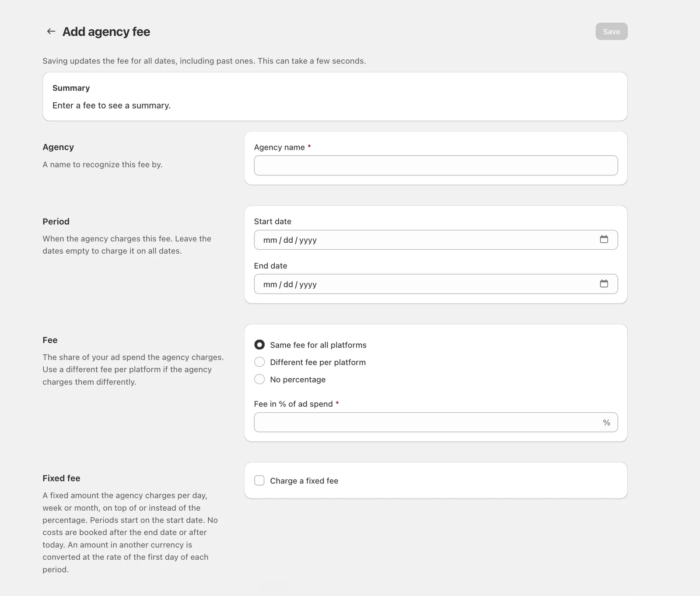Viewport: 700px width, 596px height.
Task: Open the End date calendar picker icon
Action: coord(604,284)
